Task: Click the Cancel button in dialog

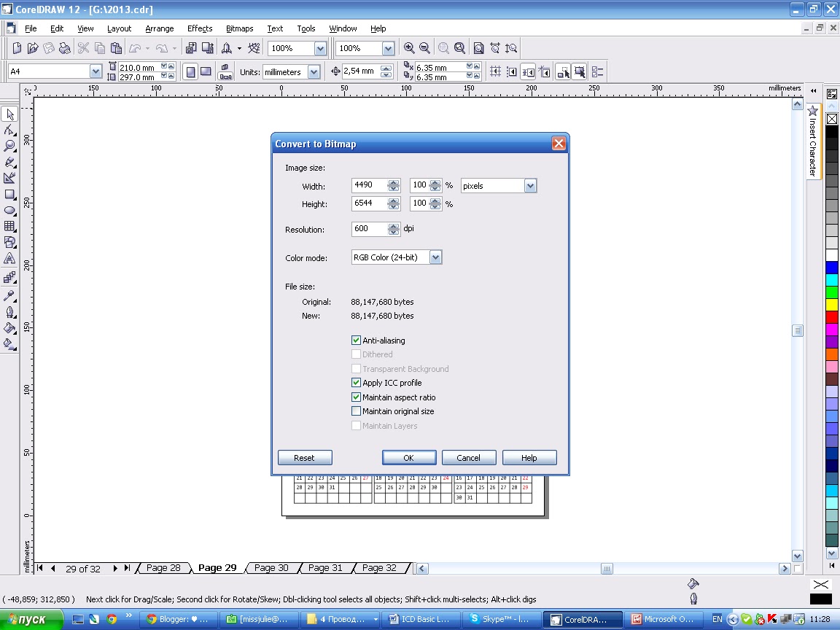Action: coord(469,457)
